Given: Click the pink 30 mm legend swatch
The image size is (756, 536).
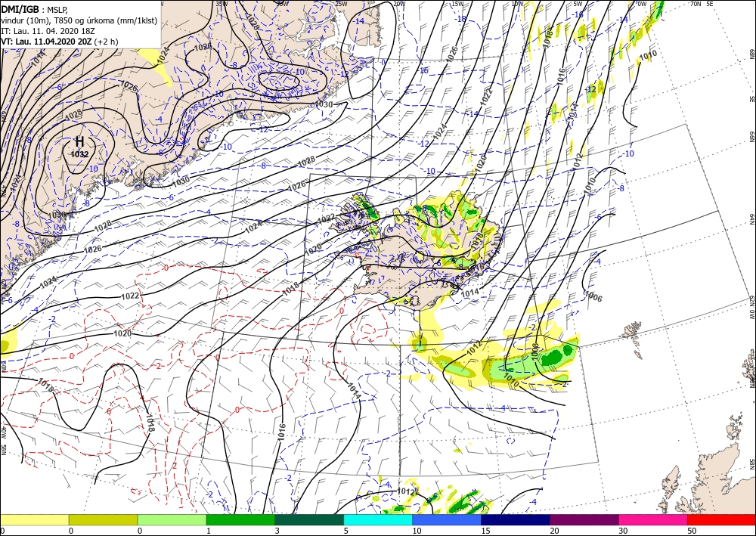Looking at the screenshot, I should [653, 519].
